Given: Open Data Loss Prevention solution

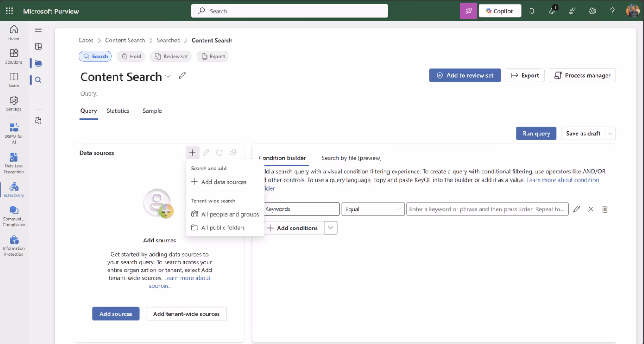Looking at the screenshot, I should coord(14,163).
